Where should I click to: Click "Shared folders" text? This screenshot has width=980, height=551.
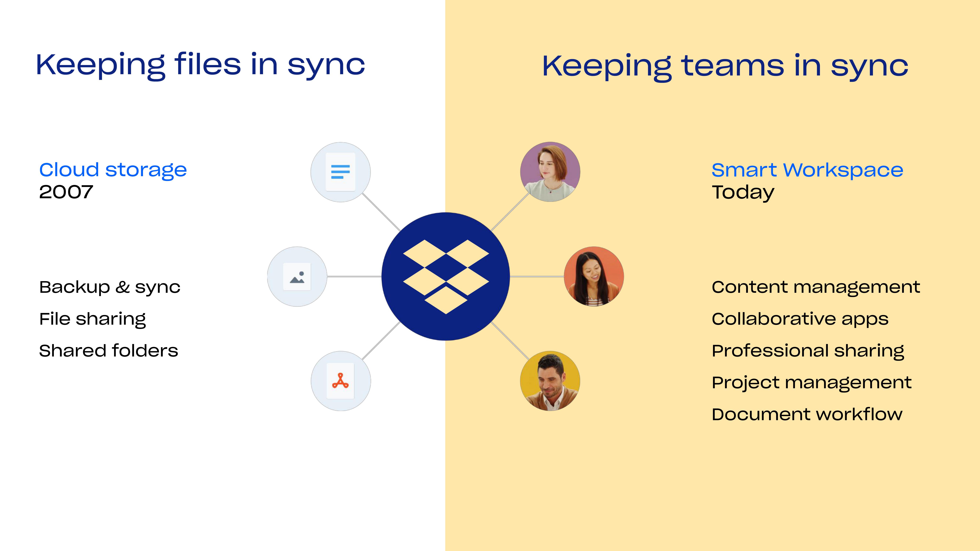[109, 351]
